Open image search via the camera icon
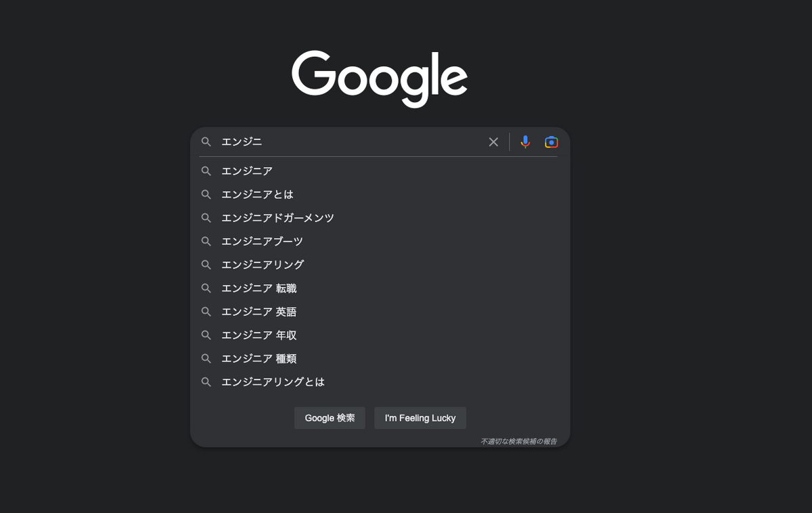The width and height of the screenshot is (812, 513). (x=551, y=142)
